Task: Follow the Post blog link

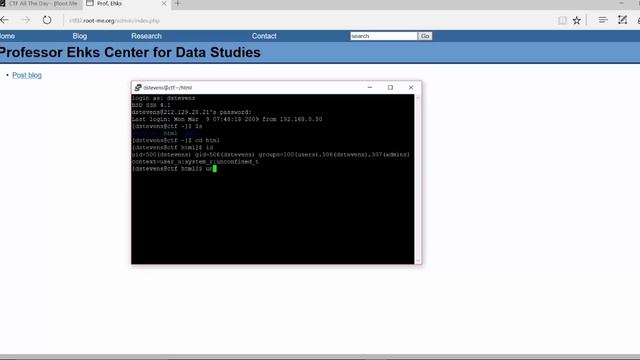Action: (x=27, y=75)
